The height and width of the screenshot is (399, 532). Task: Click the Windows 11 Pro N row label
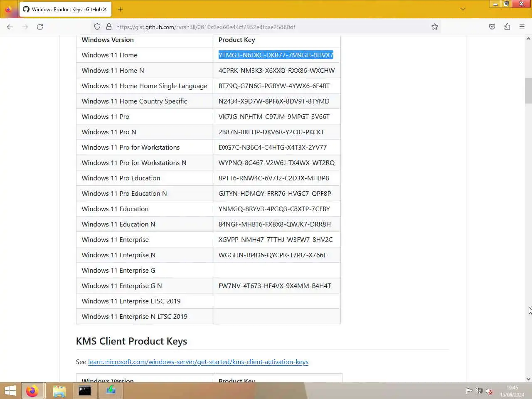(109, 132)
